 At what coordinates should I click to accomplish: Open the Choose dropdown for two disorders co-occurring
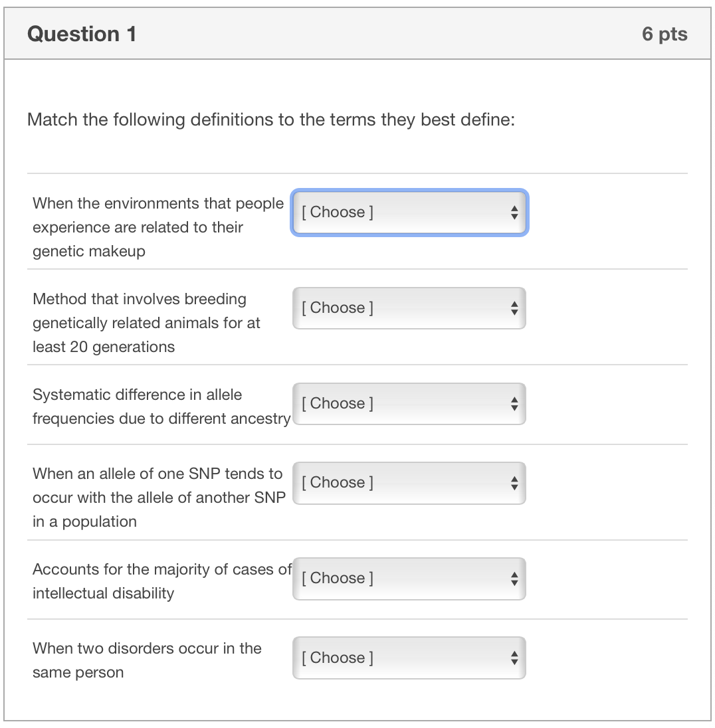point(409,658)
